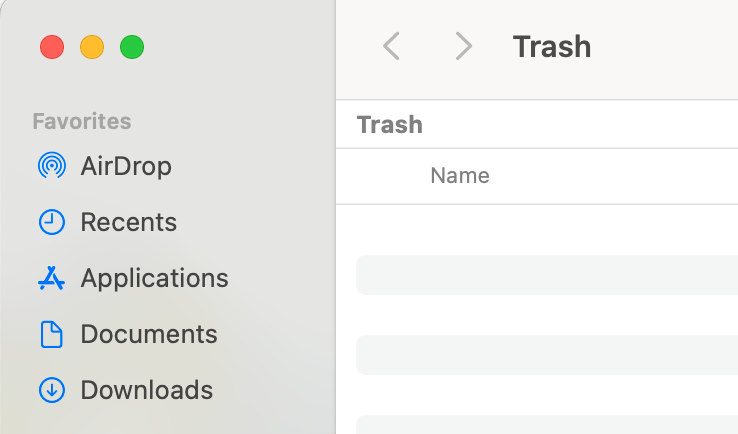
Task: Click the Trash window title text
Action: pos(551,46)
